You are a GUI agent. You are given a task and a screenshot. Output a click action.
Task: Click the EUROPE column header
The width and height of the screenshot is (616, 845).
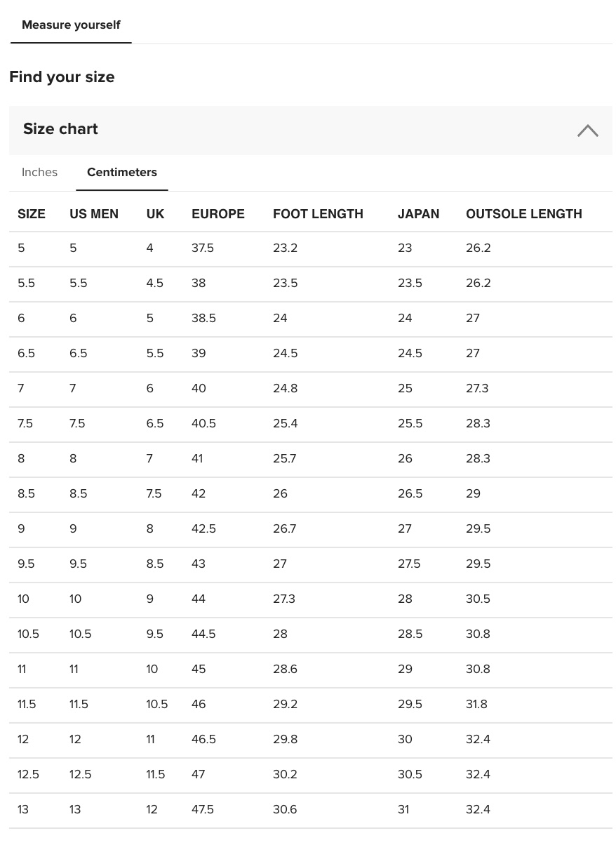(218, 214)
